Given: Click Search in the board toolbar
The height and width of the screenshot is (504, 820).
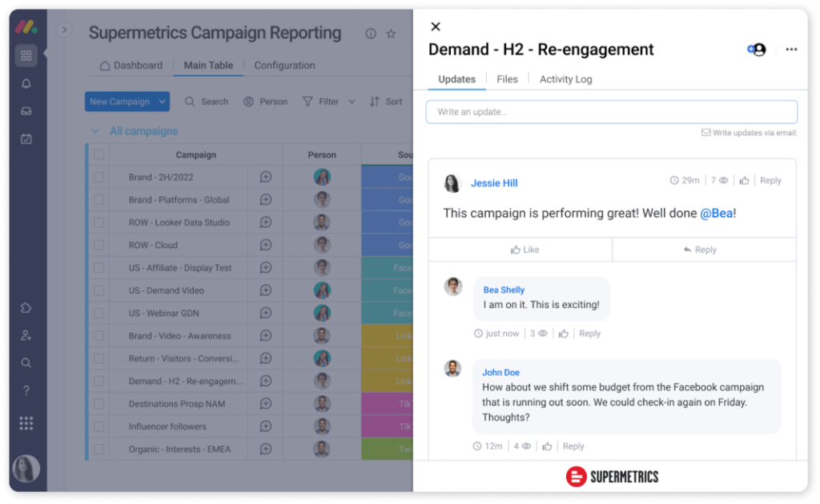Looking at the screenshot, I should [207, 102].
